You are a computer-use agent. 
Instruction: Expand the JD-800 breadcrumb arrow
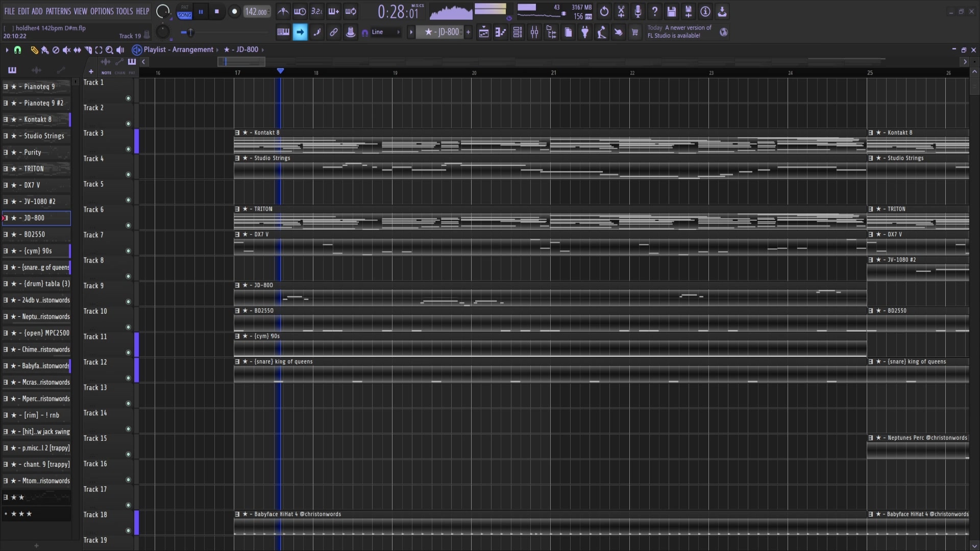pyautogui.click(x=263, y=50)
